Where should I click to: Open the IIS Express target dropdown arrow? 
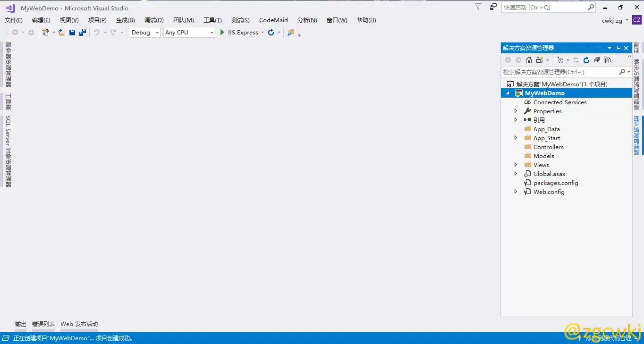click(263, 33)
